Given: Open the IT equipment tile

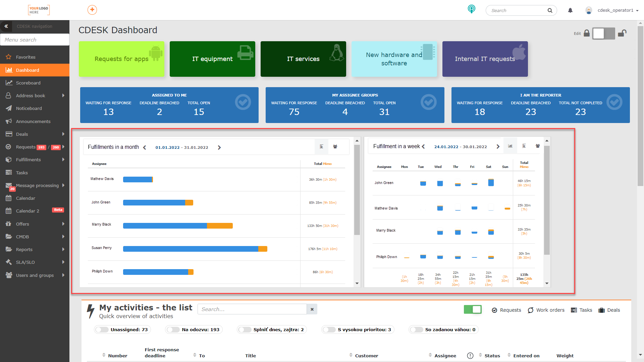Looking at the screenshot, I should (212, 59).
